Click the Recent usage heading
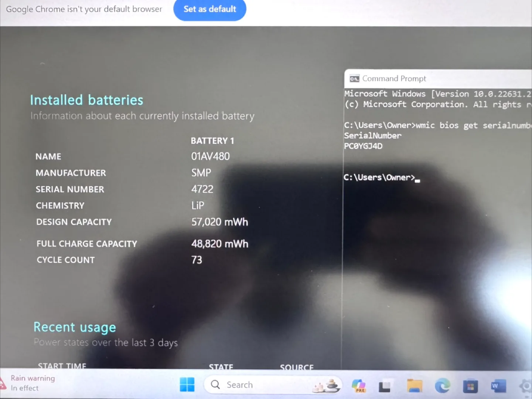Image resolution: width=532 pixels, height=399 pixels. pos(75,327)
